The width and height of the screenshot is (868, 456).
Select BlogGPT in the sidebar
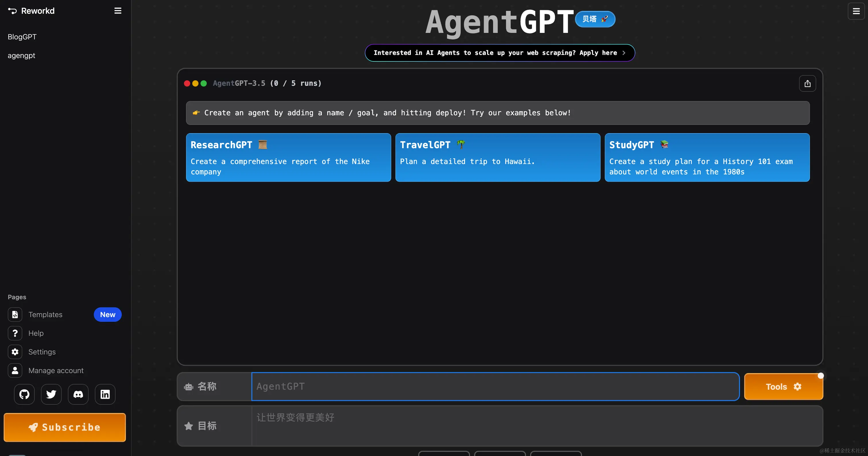click(22, 36)
